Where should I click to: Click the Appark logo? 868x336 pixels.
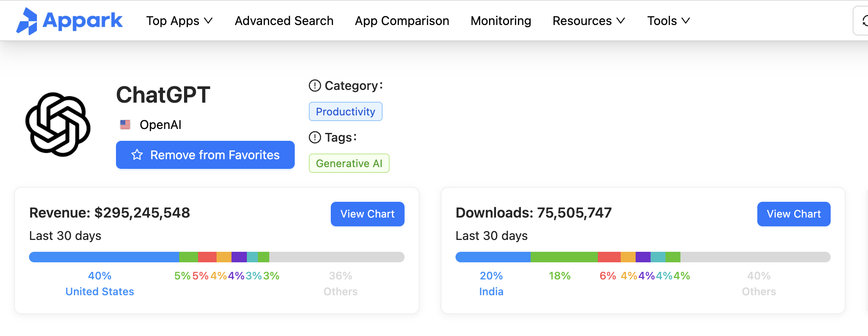[x=69, y=21]
